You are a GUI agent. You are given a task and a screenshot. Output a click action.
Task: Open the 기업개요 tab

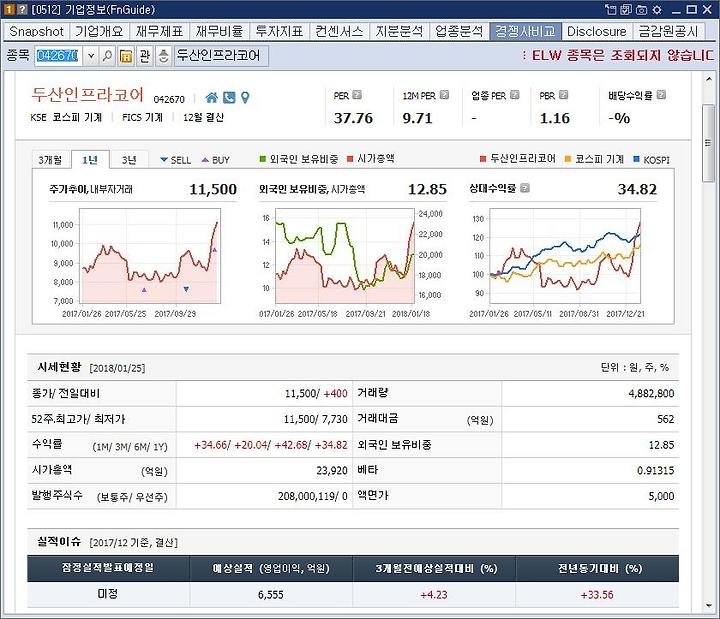(x=99, y=31)
